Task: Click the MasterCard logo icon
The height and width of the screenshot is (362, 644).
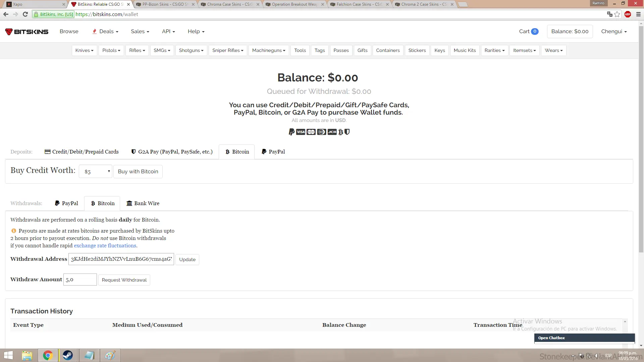Action: [311, 132]
